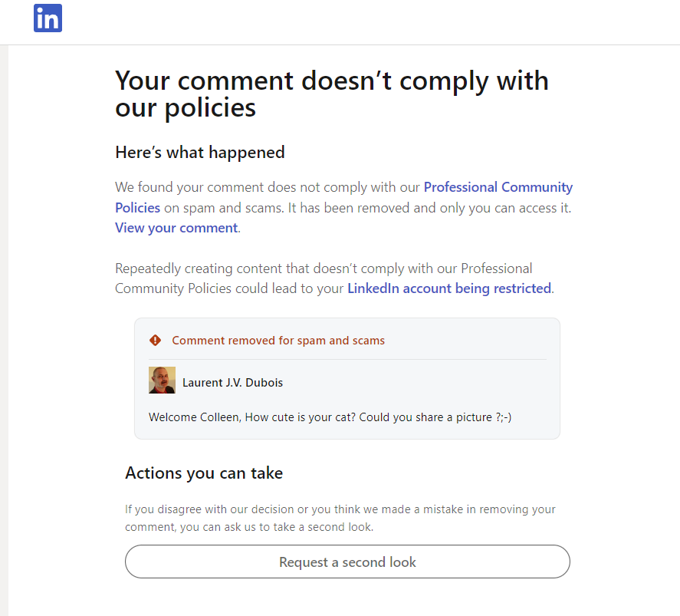Open the Professional Community Policies link
Viewport: 680px width, 616px height.
(498, 187)
